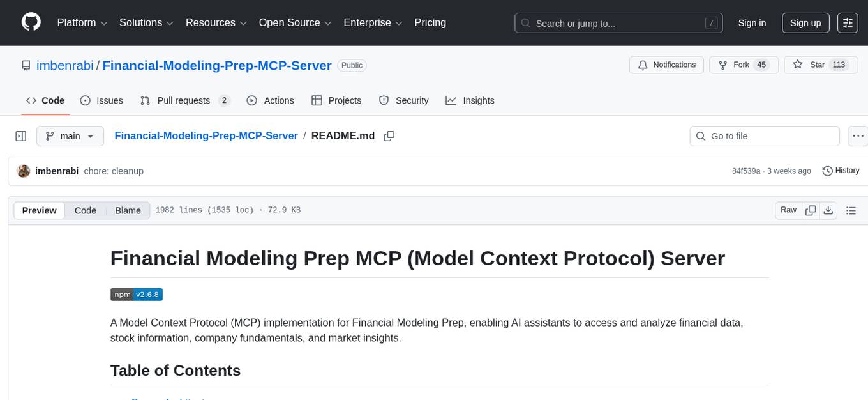868x400 pixels.
Task: Sign up for a GitHub account
Action: pos(805,23)
